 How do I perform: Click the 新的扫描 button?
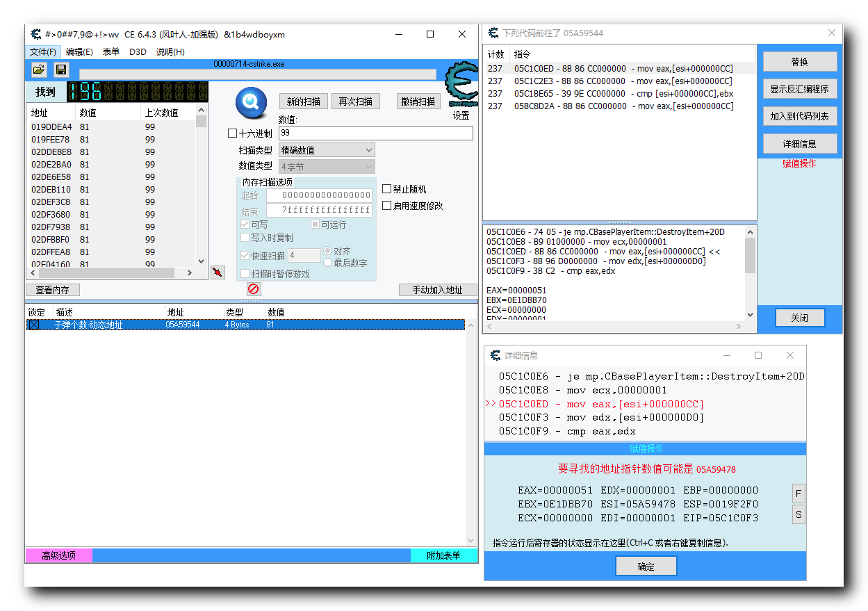303,101
